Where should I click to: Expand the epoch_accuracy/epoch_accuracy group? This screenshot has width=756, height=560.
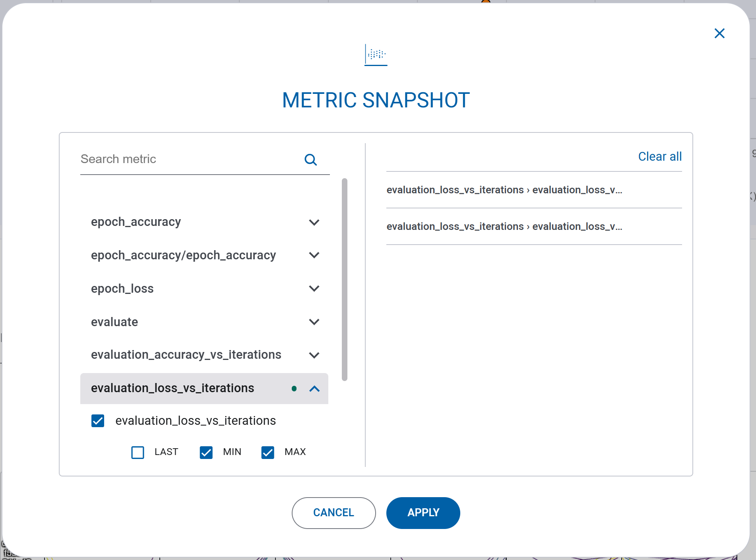314,255
